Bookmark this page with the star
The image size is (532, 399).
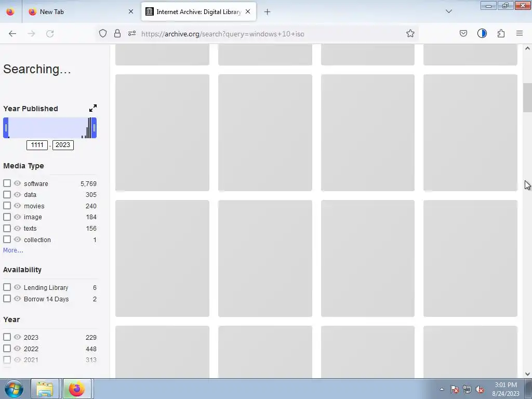point(410,33)
